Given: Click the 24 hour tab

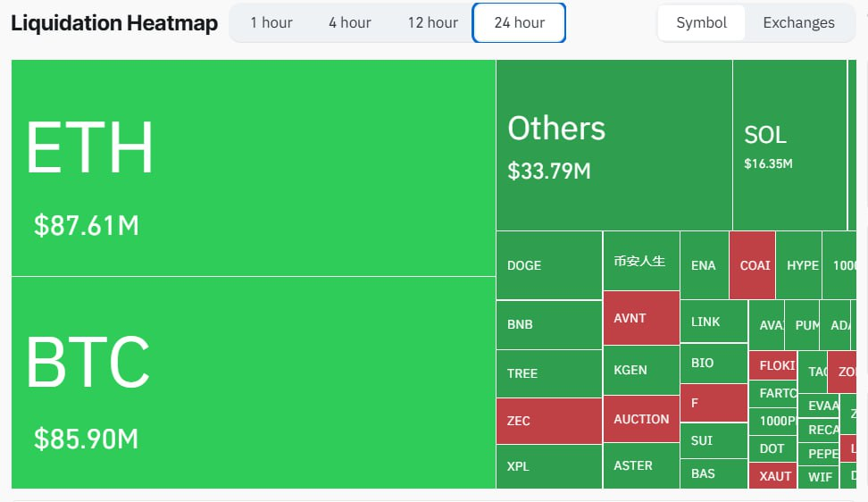Looking at the screenshot, I should (x=519, y=23).
